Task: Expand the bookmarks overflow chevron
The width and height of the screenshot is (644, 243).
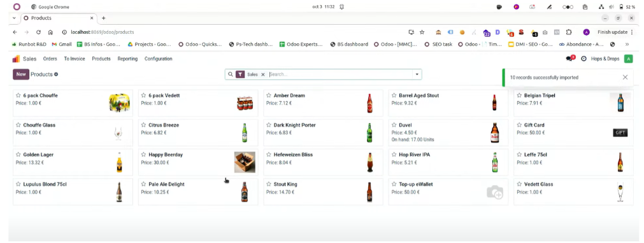Action: pos(627,45)
